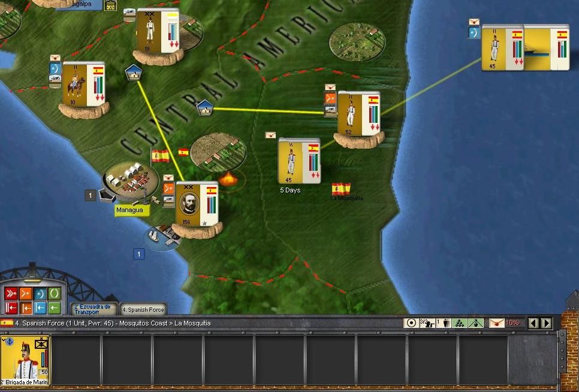579x392 pixels.
Task: Click the pentagon waypoint marker on the CENTRAL label
Action: [x=206, y=108]
